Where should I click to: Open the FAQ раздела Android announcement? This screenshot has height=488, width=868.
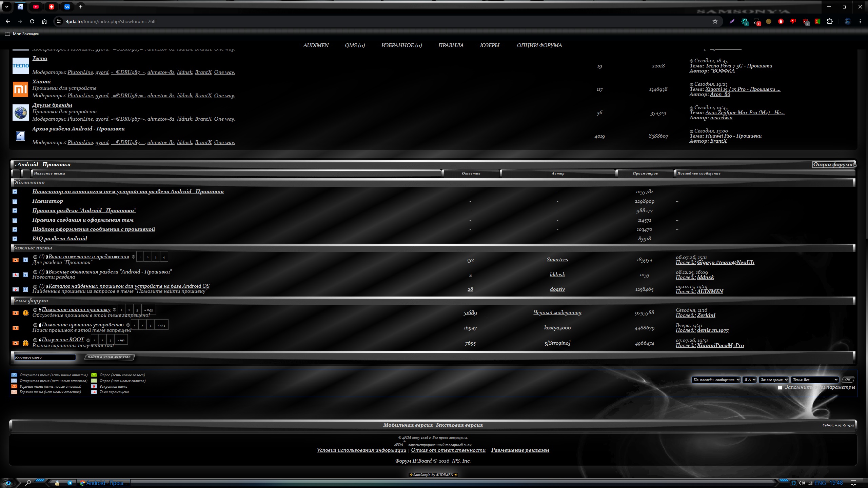60,239
